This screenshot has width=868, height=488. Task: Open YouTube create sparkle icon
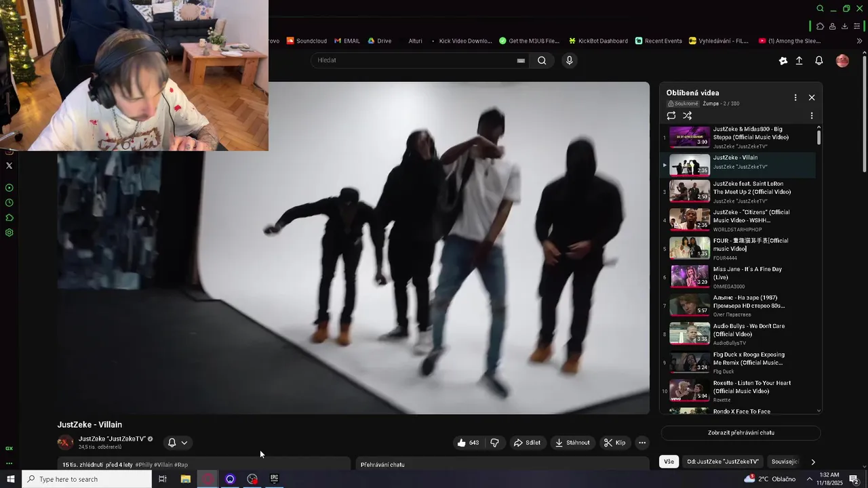(x=783, y=60)
